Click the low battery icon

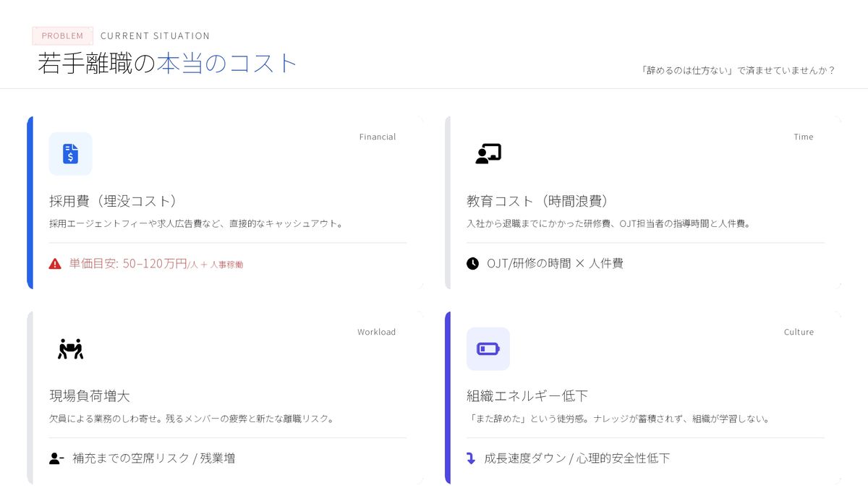point(488,349)
